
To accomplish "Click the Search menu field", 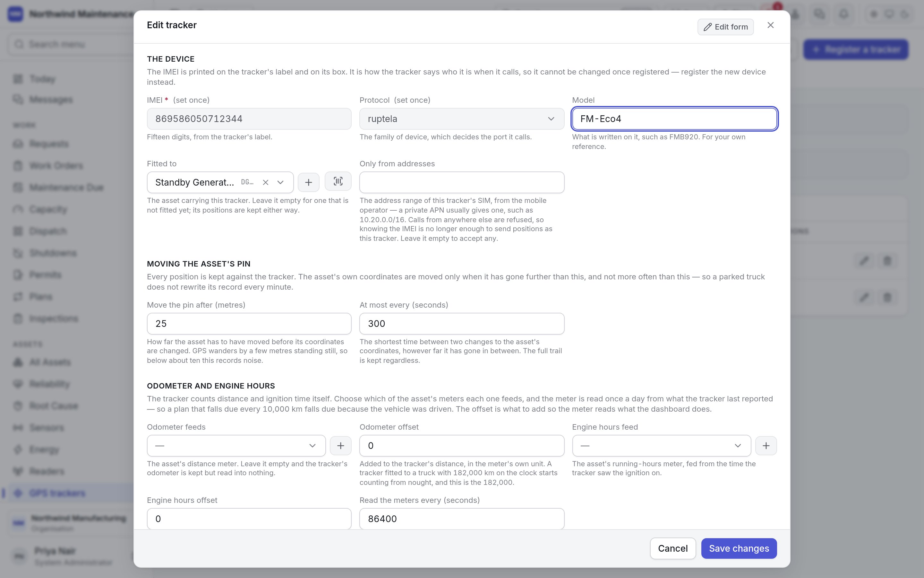I will [71, 44].
